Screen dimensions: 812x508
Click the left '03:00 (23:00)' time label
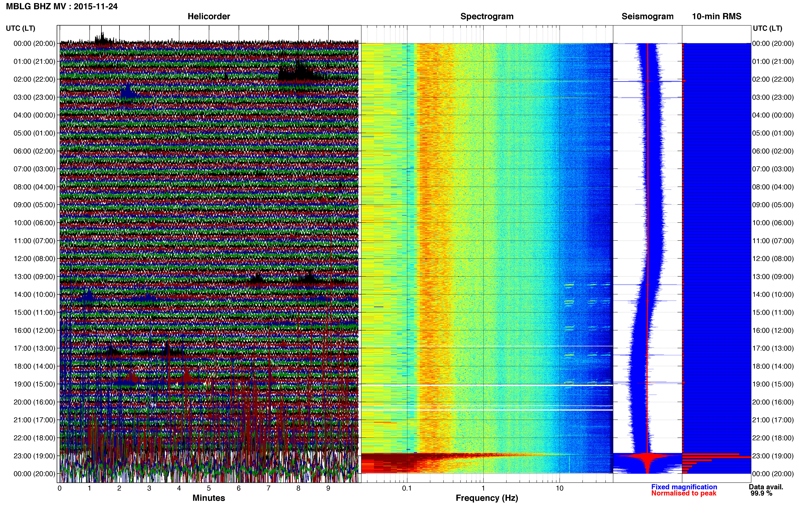click(x=34, y=97)
